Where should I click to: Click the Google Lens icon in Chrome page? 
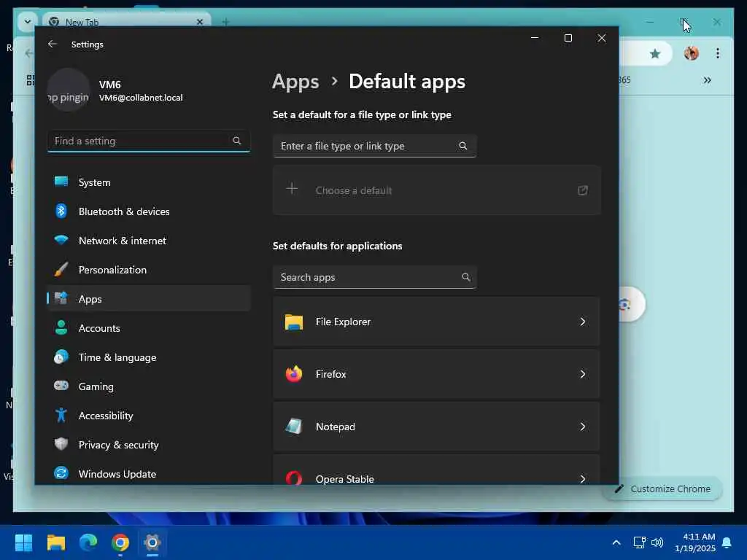click(625, 304)
